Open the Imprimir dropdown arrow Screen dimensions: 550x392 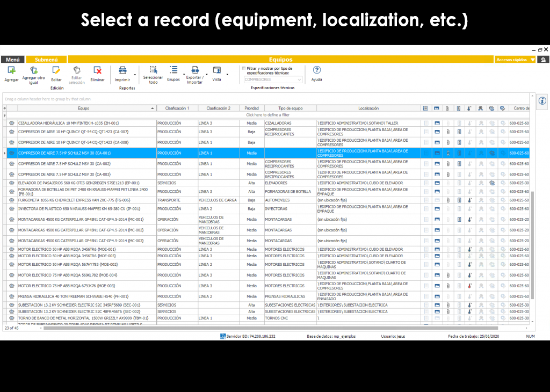(x=135, y=74)
